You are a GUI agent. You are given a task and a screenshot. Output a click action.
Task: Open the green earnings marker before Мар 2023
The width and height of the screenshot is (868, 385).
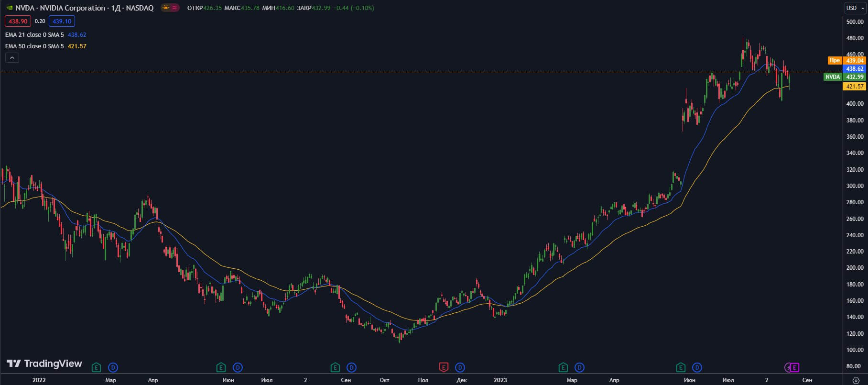click(x=563, y=367)
